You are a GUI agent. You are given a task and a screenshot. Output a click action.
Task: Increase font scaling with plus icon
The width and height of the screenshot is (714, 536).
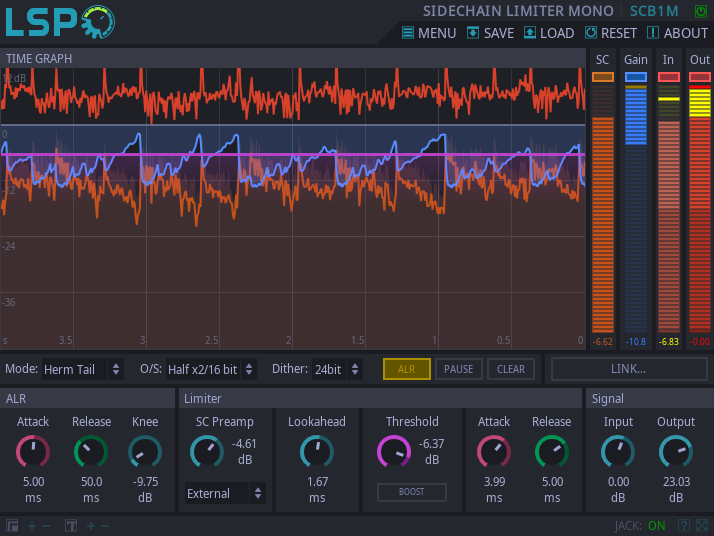click(91, 526)
